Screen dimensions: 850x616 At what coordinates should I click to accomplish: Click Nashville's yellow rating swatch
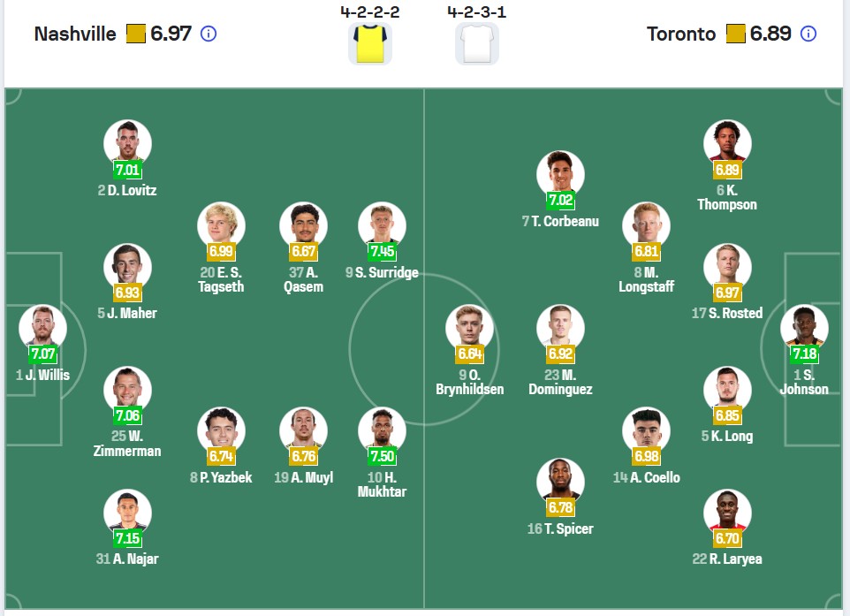coord(135,34)
